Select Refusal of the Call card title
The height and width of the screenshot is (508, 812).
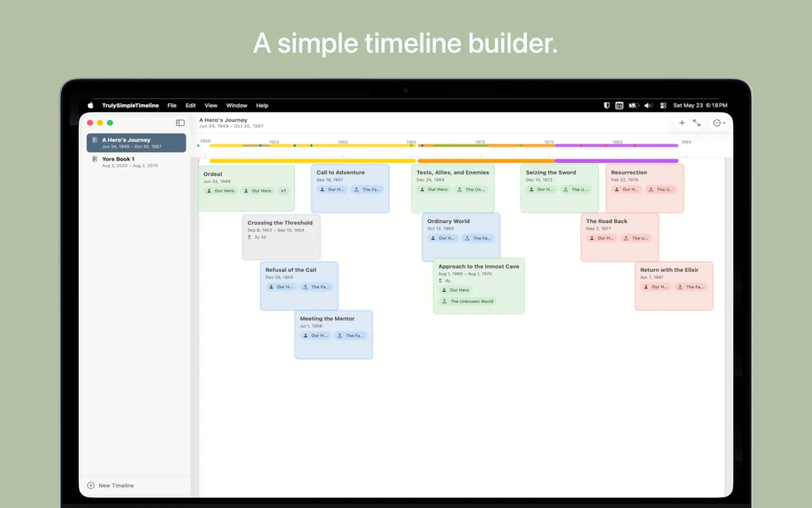(291, 270)
